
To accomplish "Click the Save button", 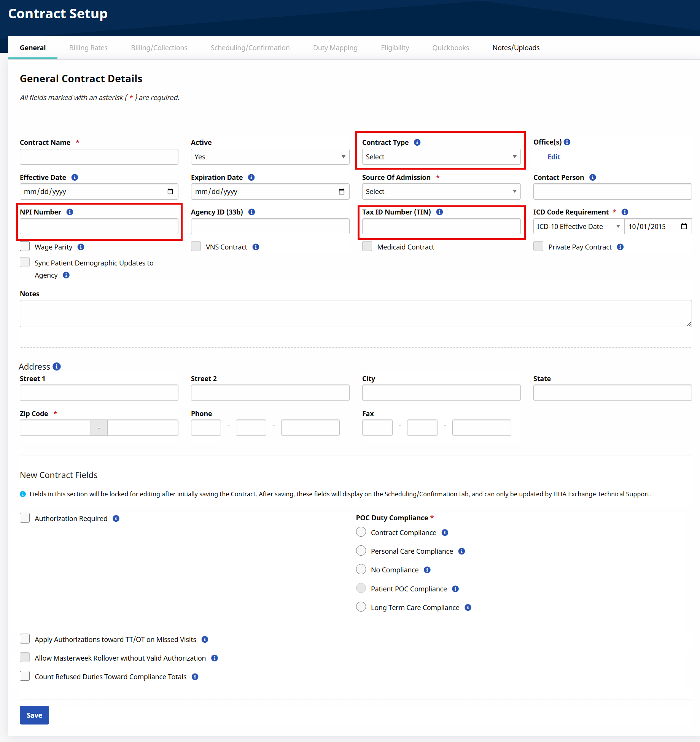I will point(34,715).
